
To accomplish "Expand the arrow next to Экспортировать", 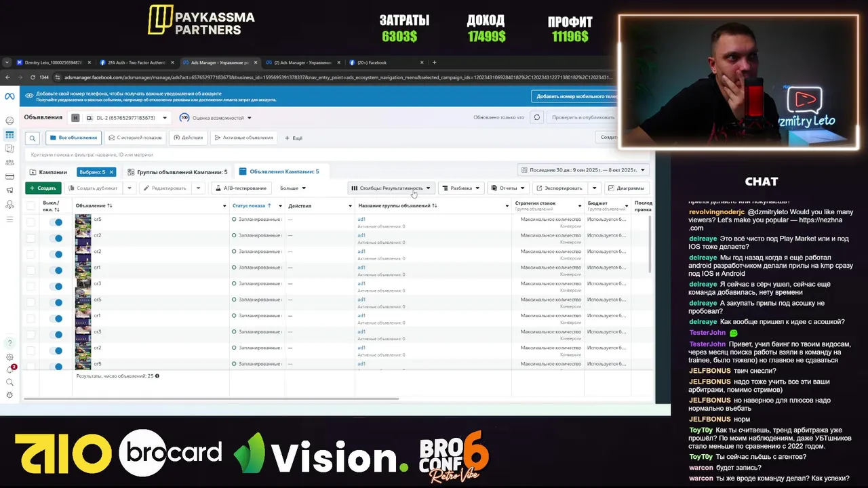I will point(594,188).
